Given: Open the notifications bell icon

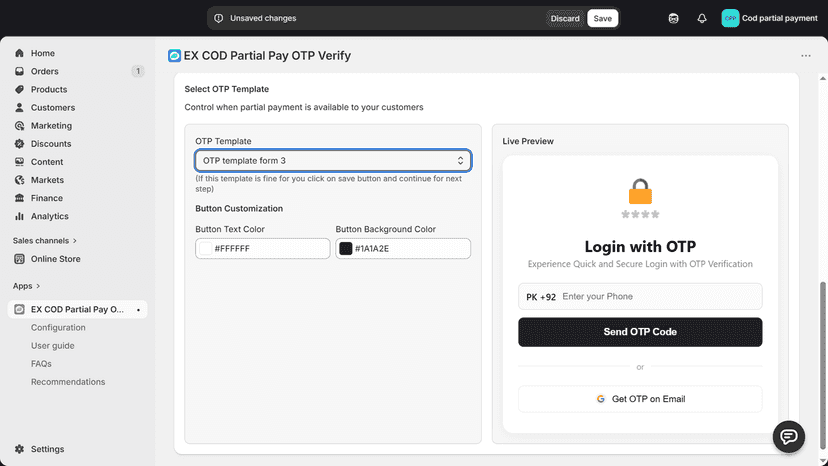Looking at the screenshot, I should (x=701, y=18).
